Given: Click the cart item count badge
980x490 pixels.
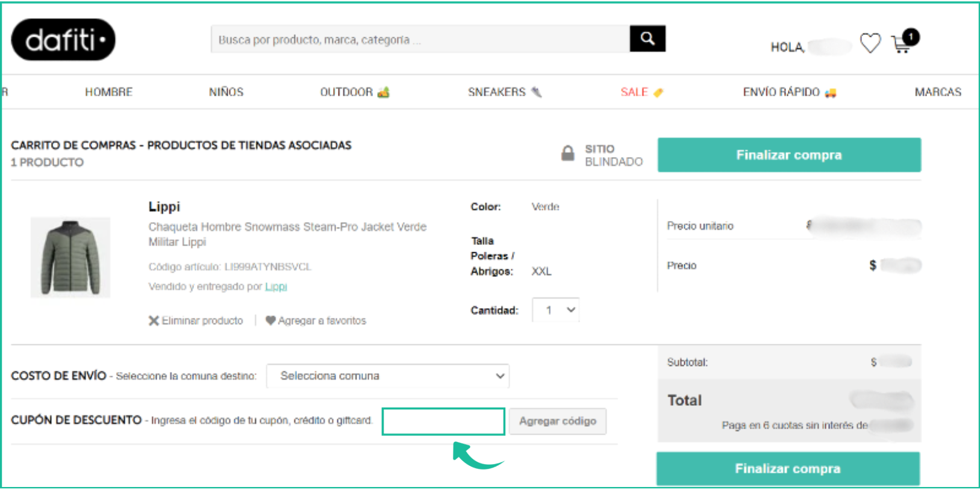Looking at the screenshot, I should [911, 37].
